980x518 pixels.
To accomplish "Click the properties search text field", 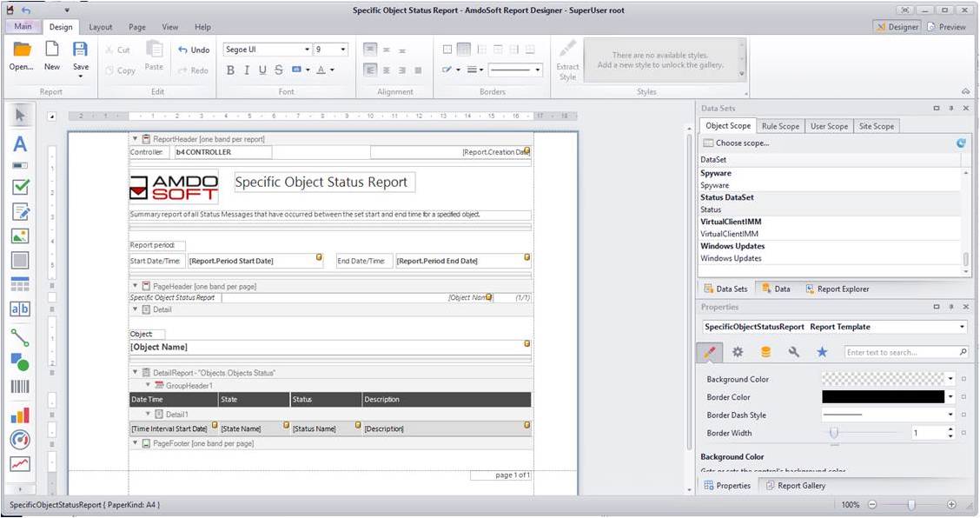I will (902, 352).
